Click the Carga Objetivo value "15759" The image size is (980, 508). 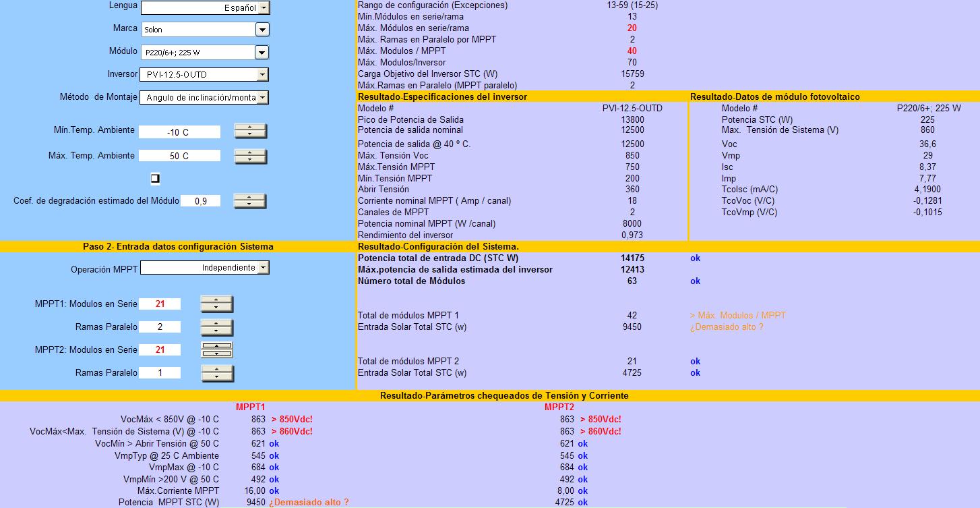tap(632, 74)
